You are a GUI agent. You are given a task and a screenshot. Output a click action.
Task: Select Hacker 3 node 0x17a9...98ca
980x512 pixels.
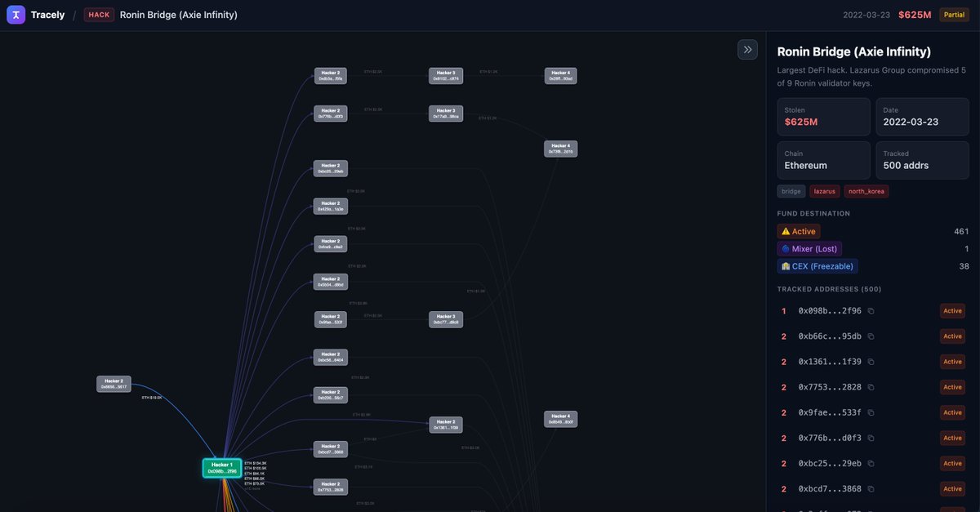pyautogui.click(x=446, y=114)
